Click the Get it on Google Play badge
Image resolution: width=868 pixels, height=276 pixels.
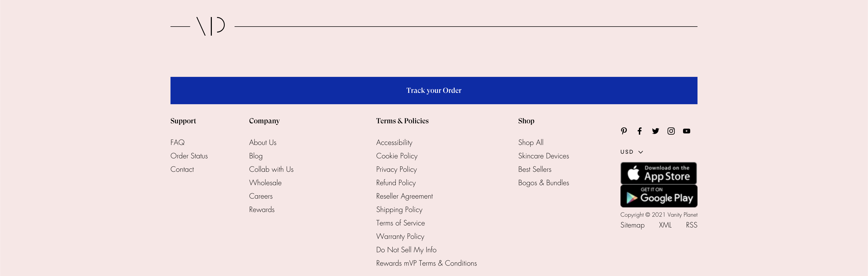pyautogui.click(x=658, y=196)
